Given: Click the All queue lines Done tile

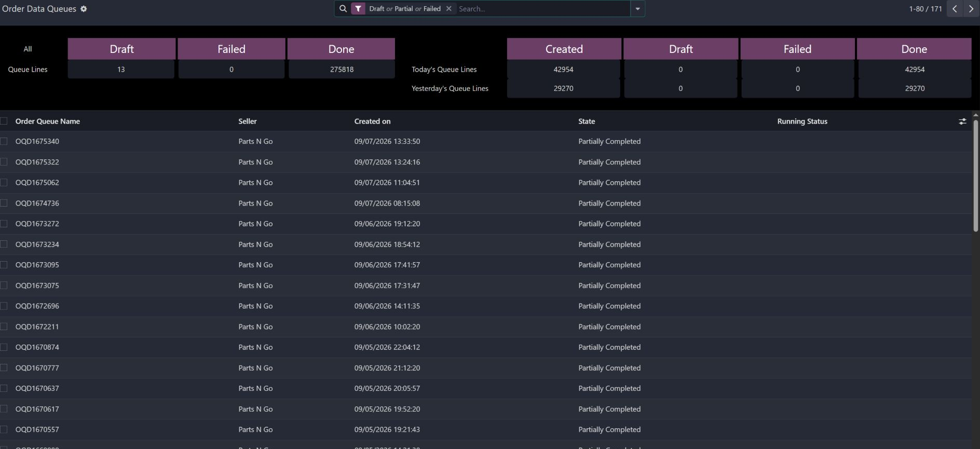Looking at the screenshot, I should pos(341,49).
